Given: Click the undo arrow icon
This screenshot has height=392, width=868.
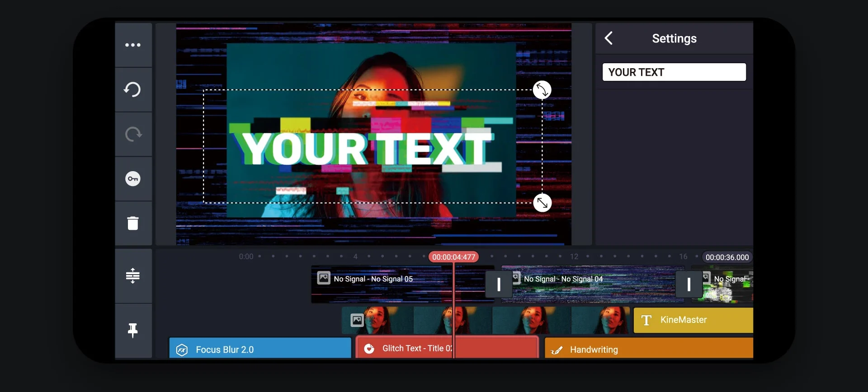Looking at the screenshot, I should tap(133, 89).
